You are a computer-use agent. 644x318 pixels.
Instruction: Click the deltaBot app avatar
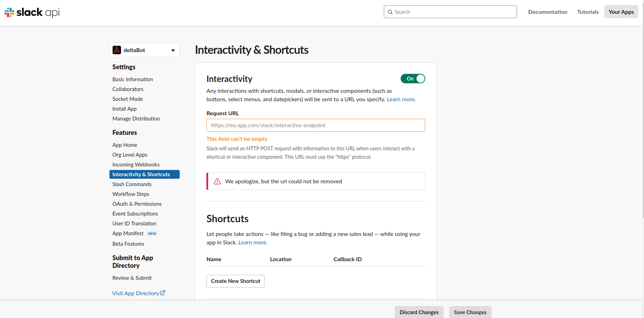click(117, 50)
